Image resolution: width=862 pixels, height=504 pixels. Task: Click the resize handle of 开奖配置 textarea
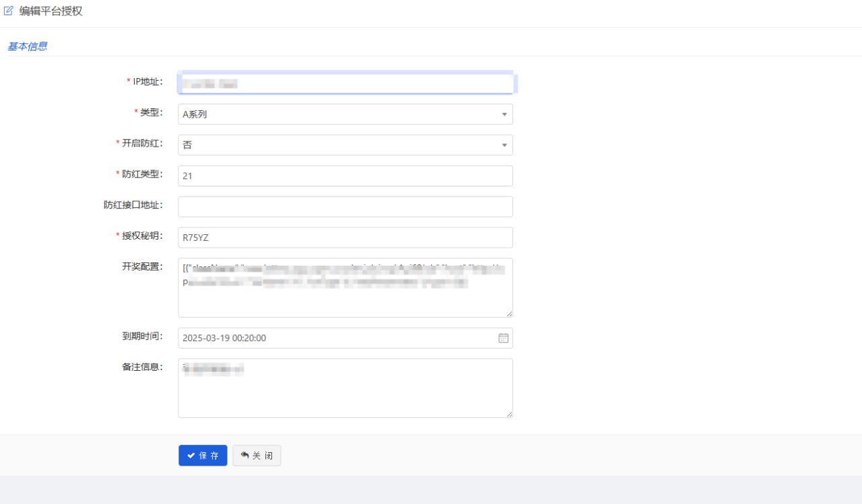tap(509, 314)
